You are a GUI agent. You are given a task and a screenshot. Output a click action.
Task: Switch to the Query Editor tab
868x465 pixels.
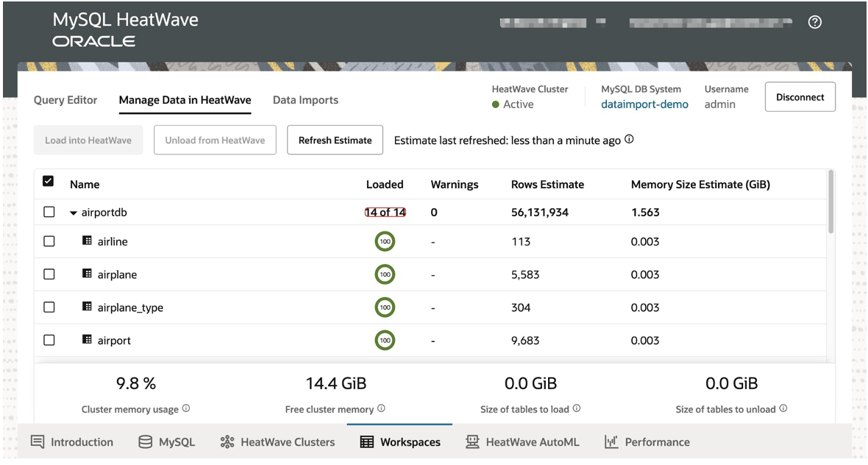tap(65, 99)
